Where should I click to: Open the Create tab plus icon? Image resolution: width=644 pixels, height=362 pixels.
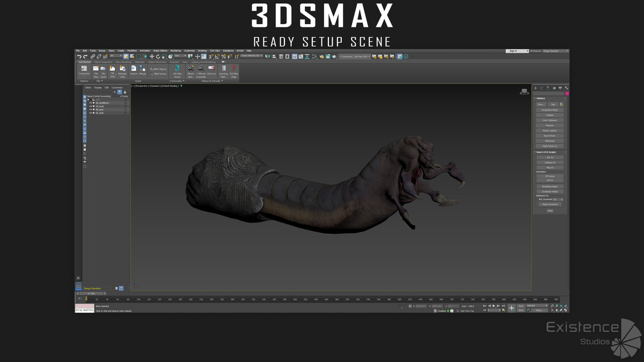tap(535, 88)
